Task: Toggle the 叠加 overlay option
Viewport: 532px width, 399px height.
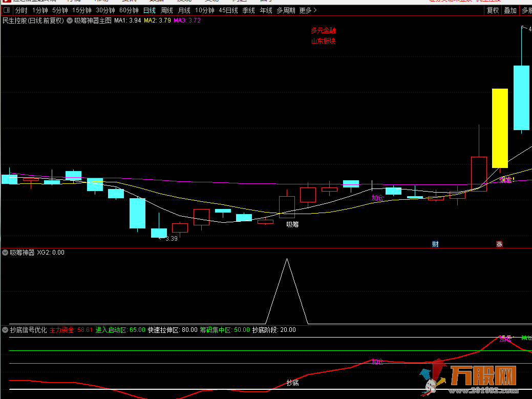Action: pyautogui.click(x=510, y=10)
